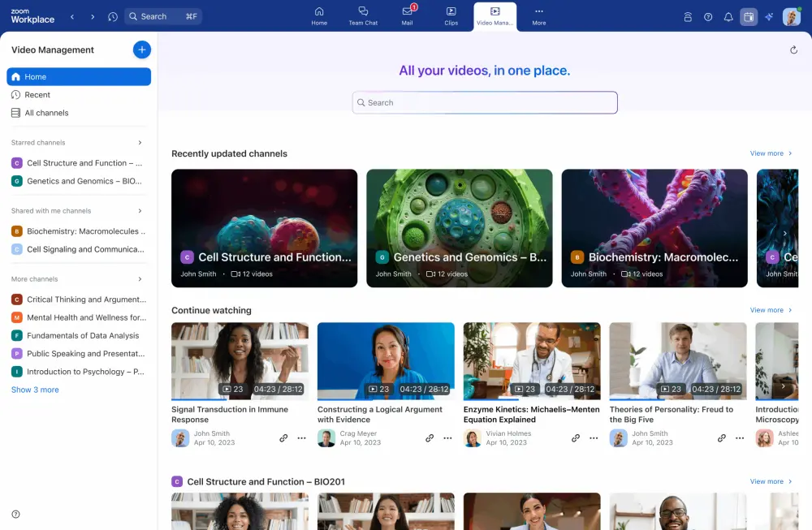The image size is (812, 530).
Task: Expand the Shared with me channels section
Action: click(x=140, y=211)
